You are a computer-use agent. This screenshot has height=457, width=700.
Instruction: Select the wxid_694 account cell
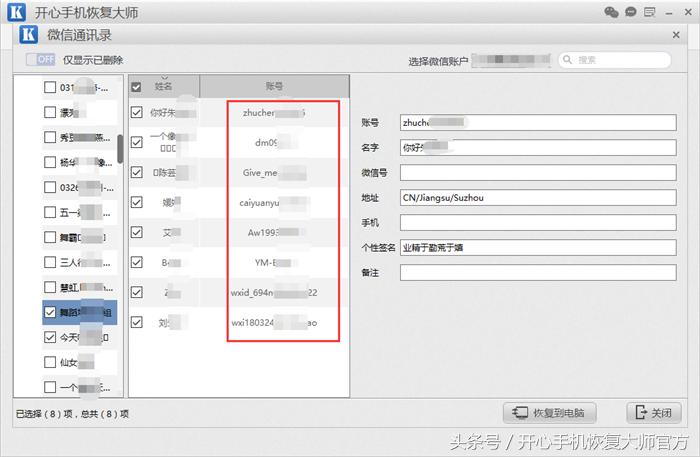click(274, 293)
